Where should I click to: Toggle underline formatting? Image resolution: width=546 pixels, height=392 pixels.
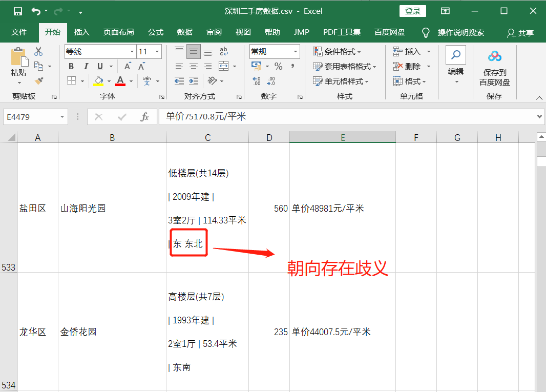(100, 66)
